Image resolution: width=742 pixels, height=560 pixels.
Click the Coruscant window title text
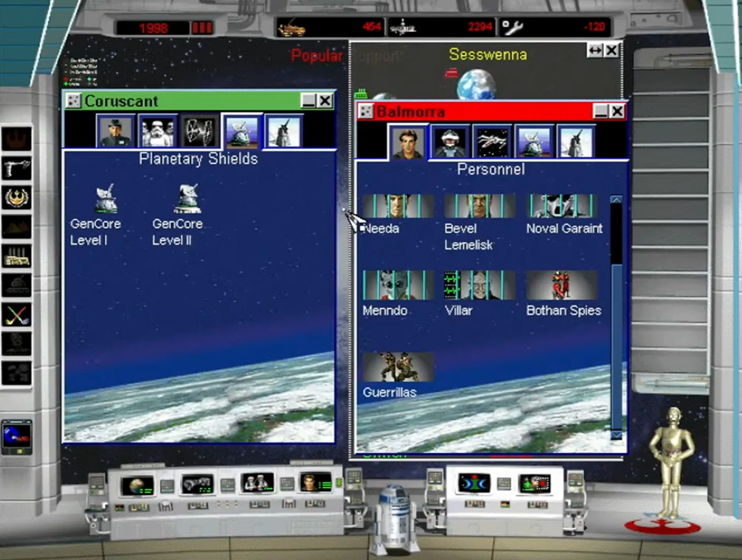click(121, 101)
